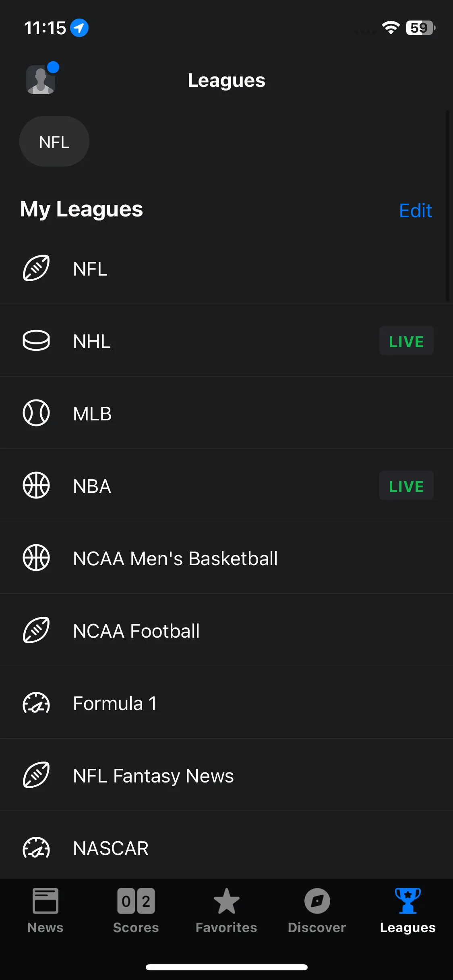The image size is (453, 980).
Task: Tap the NCAA Football icon
Action: coord(36,630)
